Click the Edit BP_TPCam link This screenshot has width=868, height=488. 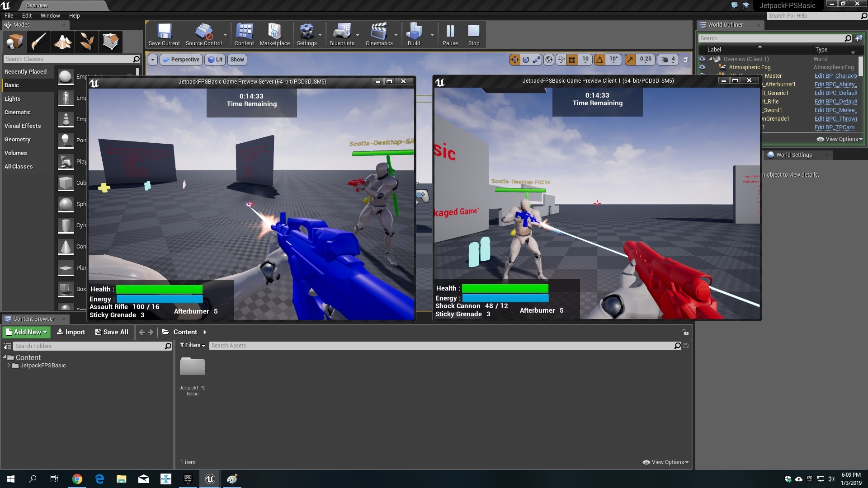tap(835, 127)
